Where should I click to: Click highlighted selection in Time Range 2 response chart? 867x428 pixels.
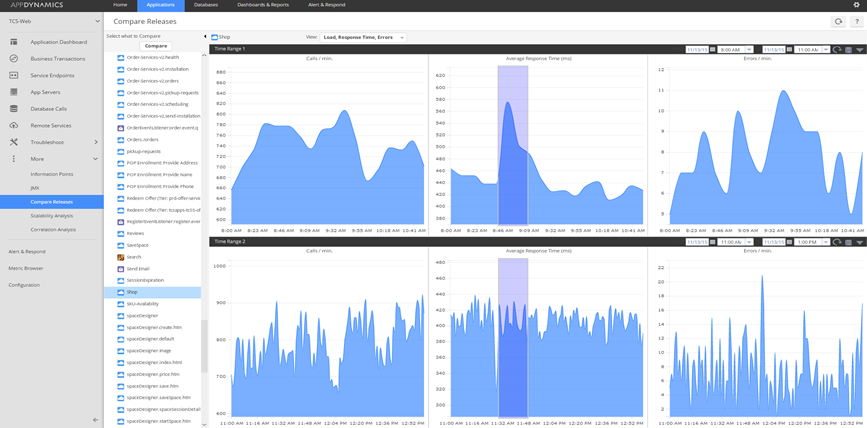coord(513,337)
